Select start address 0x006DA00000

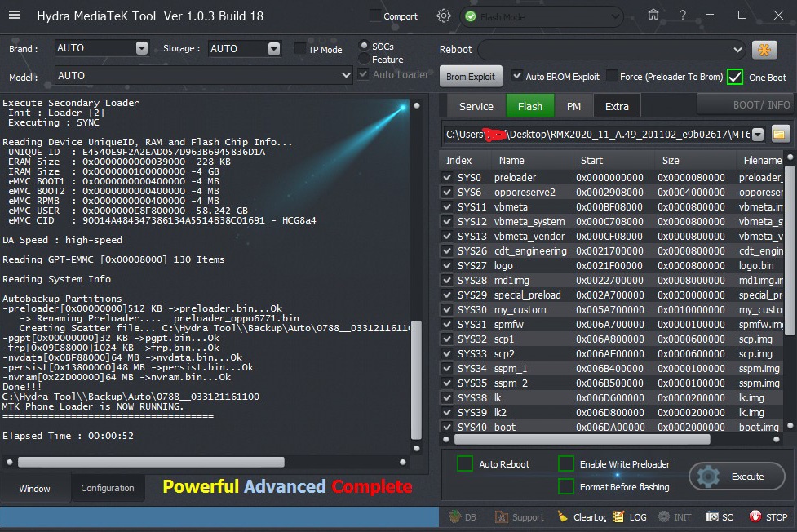click(x=610, y=428)
